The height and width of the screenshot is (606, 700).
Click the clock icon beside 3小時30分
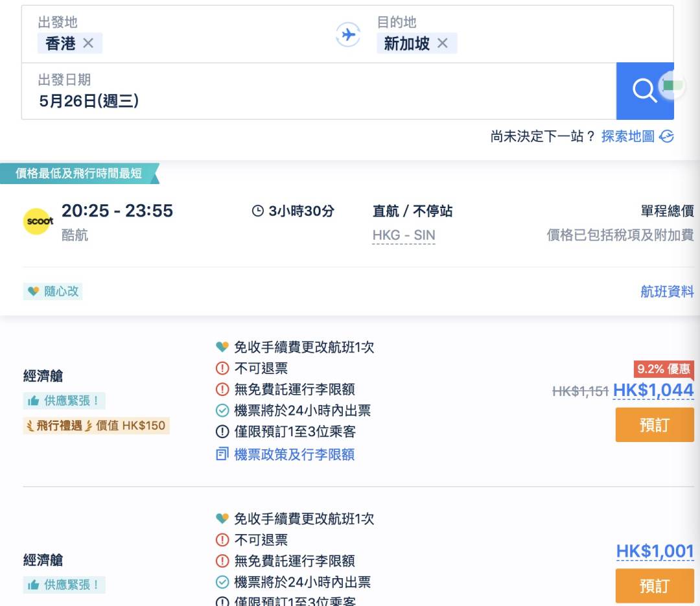point(257,211)
